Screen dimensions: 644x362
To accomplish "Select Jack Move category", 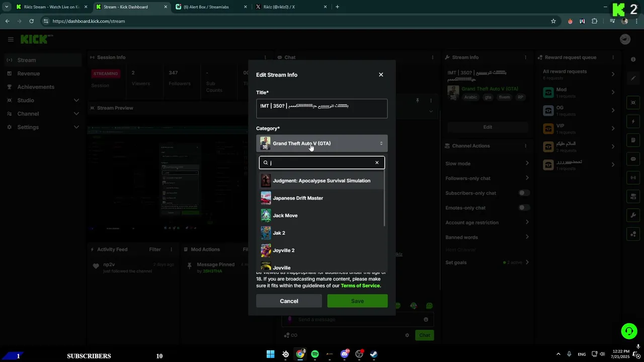I will pyautogui.click(x=321, y=215).
